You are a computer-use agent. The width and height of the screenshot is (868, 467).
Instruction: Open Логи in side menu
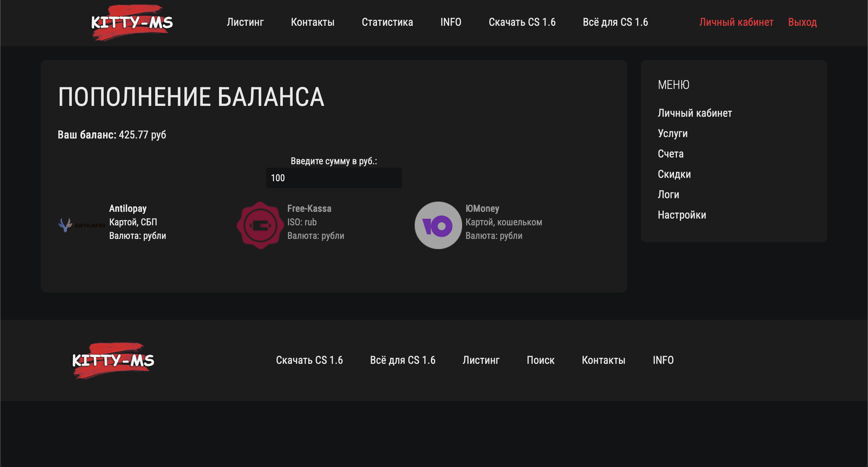pyautogui.click(x=668, y=194)
